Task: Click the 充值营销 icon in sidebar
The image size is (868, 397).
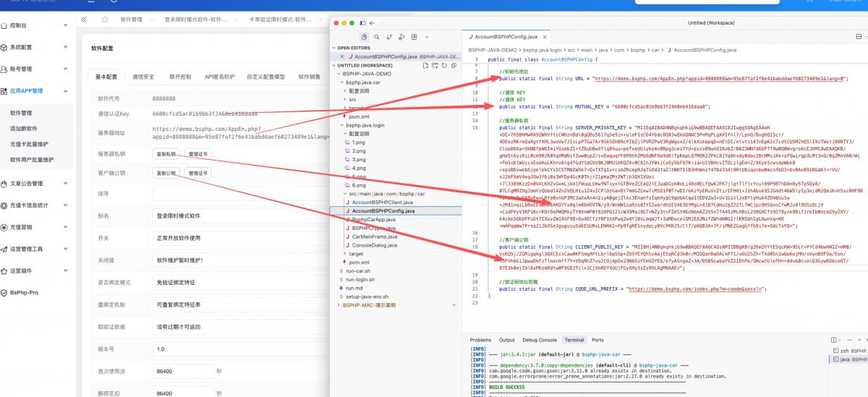Action: (4, 227)
